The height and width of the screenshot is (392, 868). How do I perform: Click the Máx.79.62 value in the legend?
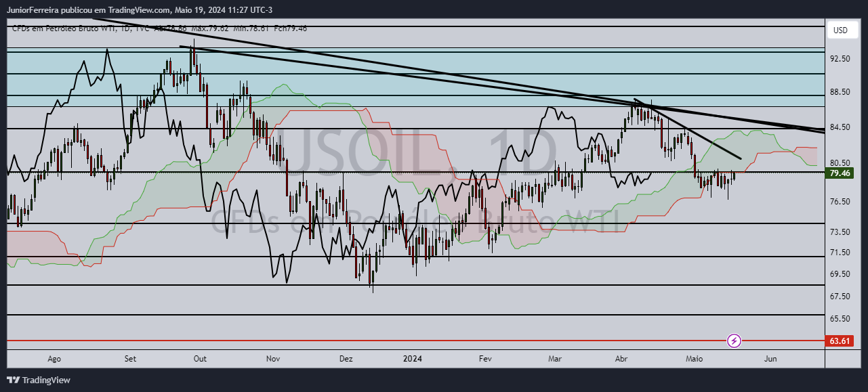pos(210,28)
